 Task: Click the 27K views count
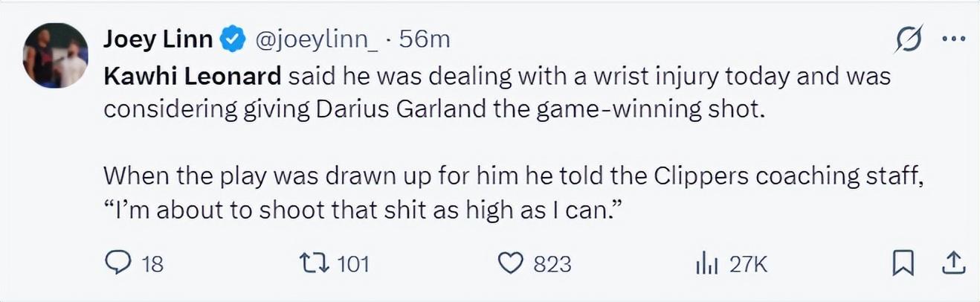tap(747, 264)
